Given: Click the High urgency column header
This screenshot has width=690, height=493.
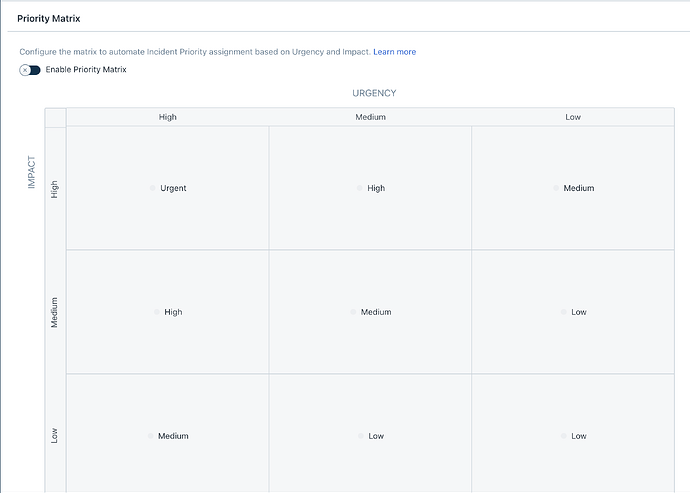Looking at the screenshot, I should click(x=168, y=117).
